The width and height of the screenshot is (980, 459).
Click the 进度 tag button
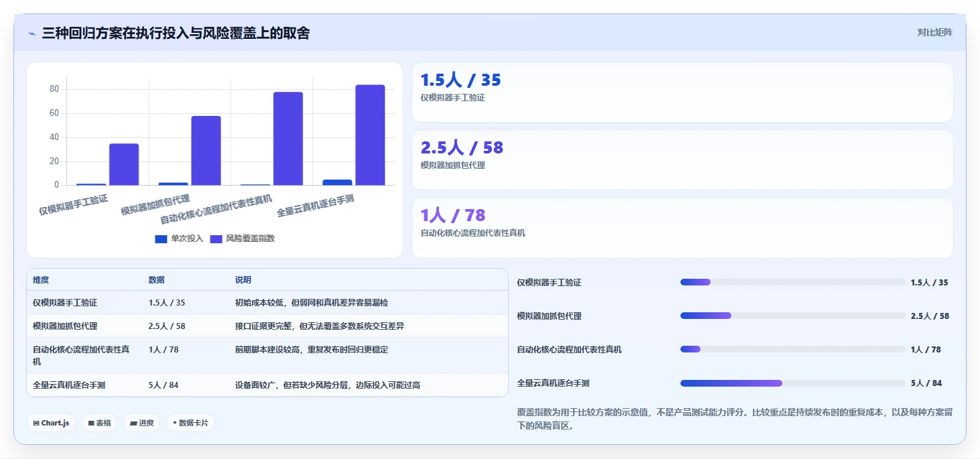(141, 423)
